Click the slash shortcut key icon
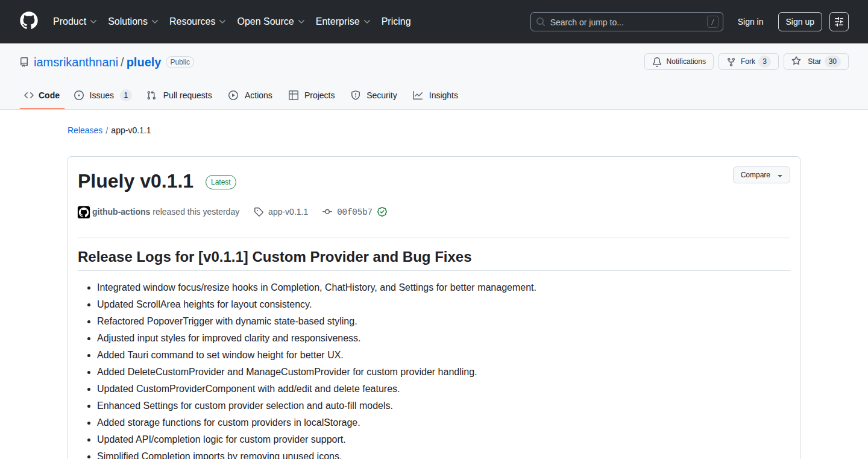This screenshot has width=868, height=459. (x=712, y=22)
